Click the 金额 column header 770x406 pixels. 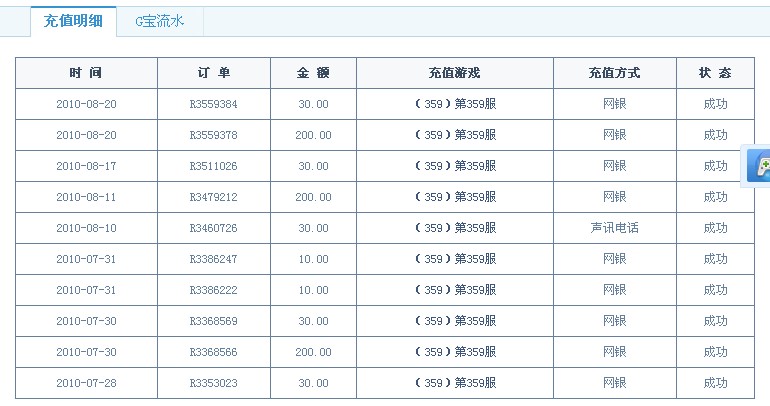point(313,73)
